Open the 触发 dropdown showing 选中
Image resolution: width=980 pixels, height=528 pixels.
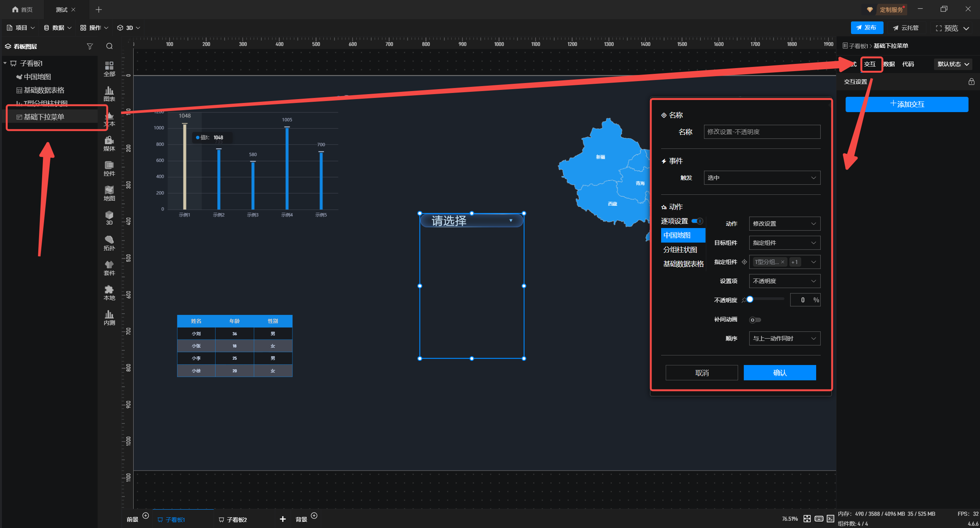pyautogui.click(x=762, y=178)
